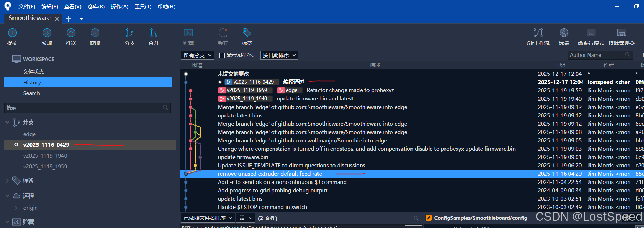This screenshot has height=228, width=644.
Task: Open the 合并 (Merge) tool
Action: coord(153,33)
